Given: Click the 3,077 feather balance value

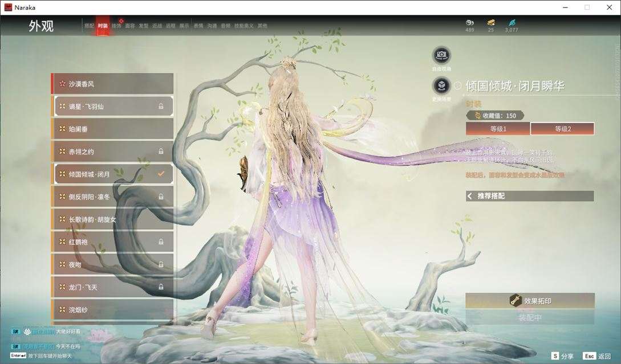Looking at the screenshot, I should click(512, 30).
